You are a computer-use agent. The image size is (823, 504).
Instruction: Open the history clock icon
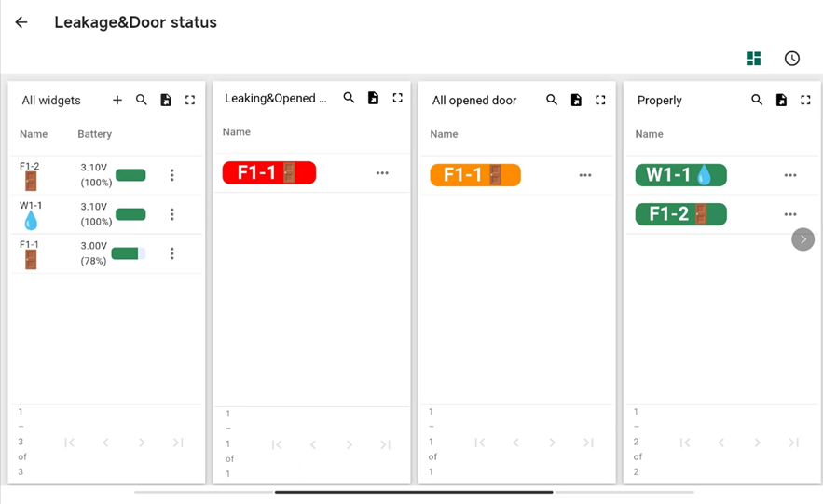point(791,59)
